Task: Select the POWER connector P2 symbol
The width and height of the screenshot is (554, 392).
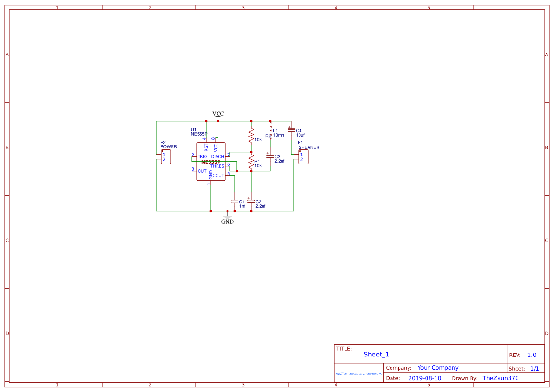Action: [165, 156]
